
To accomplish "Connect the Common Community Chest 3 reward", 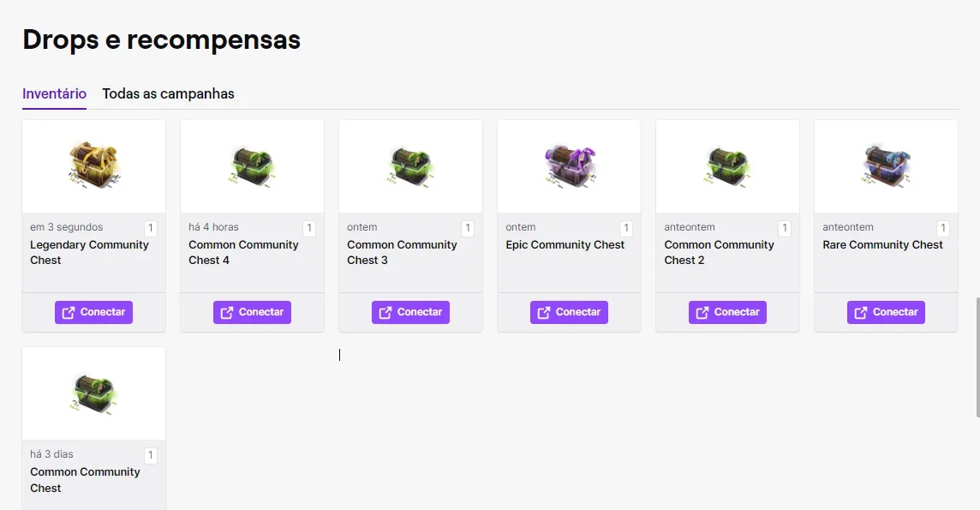I will 410,312.
